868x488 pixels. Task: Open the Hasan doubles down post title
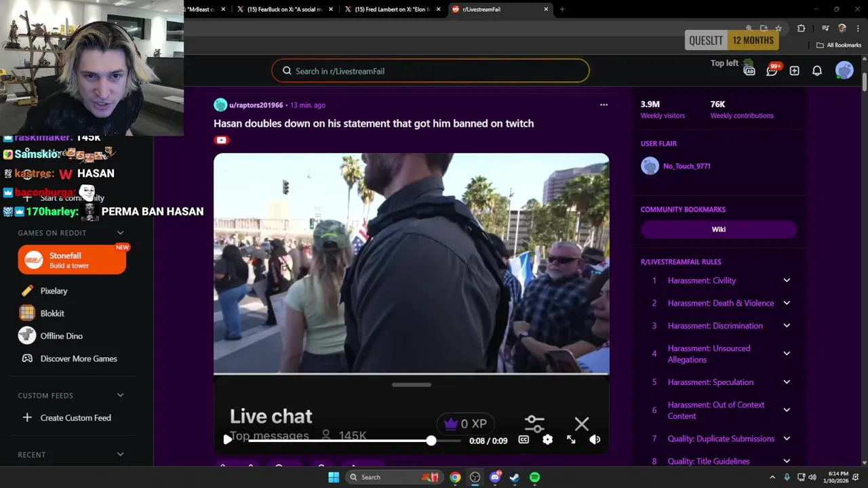point(374,123)
